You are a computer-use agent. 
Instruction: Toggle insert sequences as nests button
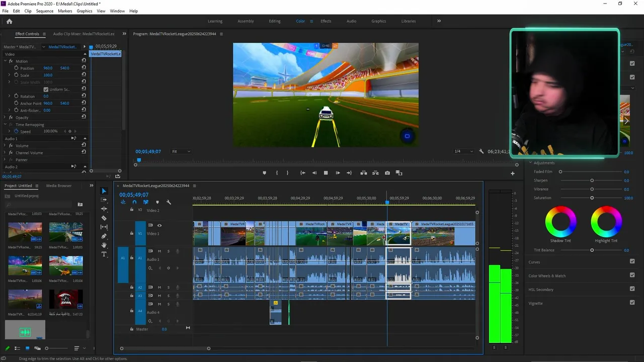[x=123, y=202]
